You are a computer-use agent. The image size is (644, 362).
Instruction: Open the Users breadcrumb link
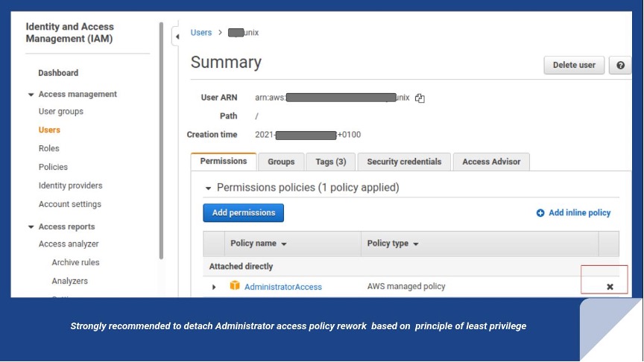pos(201,33)
